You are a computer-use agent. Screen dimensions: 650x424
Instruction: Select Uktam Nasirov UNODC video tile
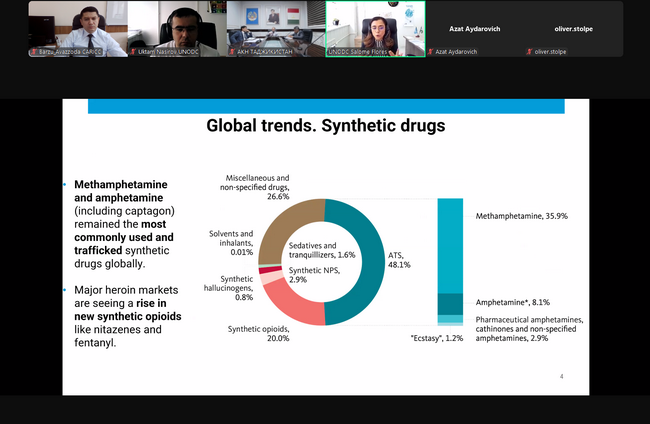[176, 25]
